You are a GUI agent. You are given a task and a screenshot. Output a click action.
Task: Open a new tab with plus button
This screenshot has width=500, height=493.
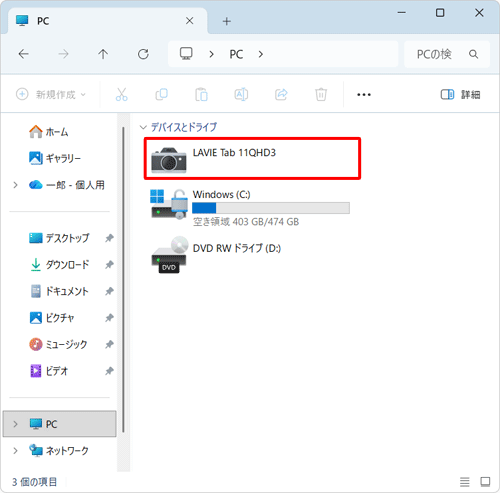click(227, 21)
